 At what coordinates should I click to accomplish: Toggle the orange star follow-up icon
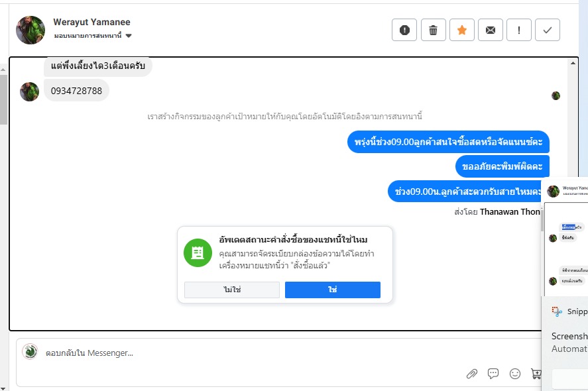click(x=462, y=30)
